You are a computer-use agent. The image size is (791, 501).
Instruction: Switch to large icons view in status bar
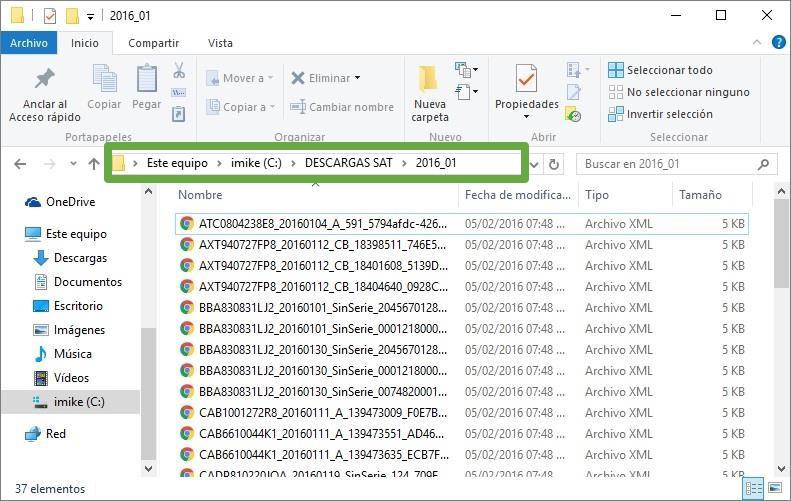(x=775, y=488)
